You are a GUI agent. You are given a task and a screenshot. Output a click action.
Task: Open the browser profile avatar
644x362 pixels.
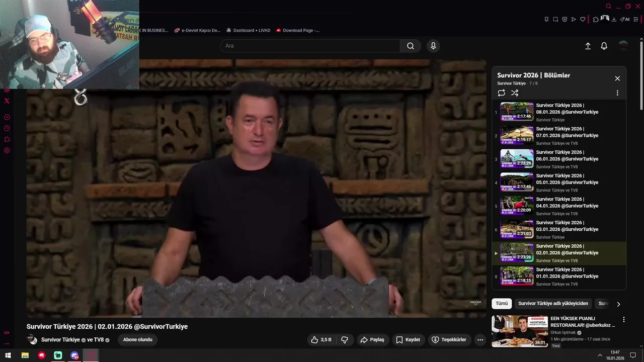point(605,19)
